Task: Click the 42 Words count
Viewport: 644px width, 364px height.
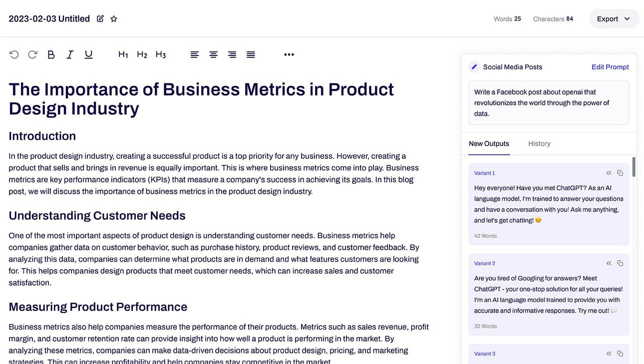Action: click(485, 236)
